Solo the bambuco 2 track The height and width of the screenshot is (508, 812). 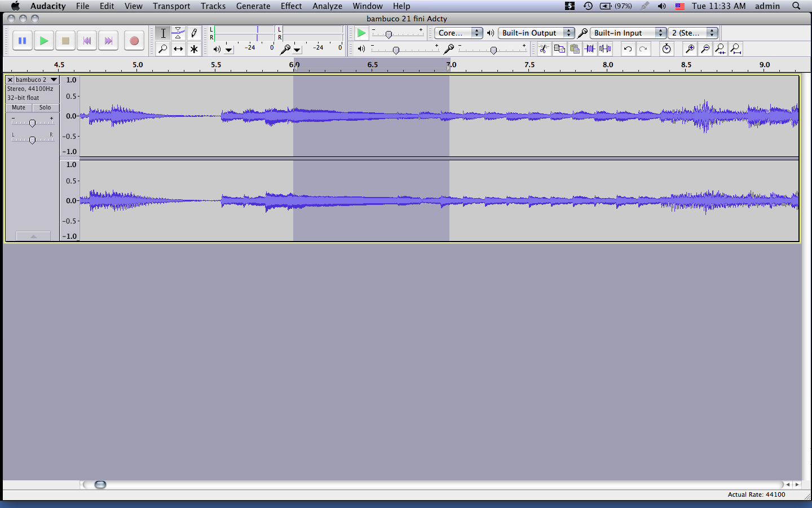[x=45, y=107]
